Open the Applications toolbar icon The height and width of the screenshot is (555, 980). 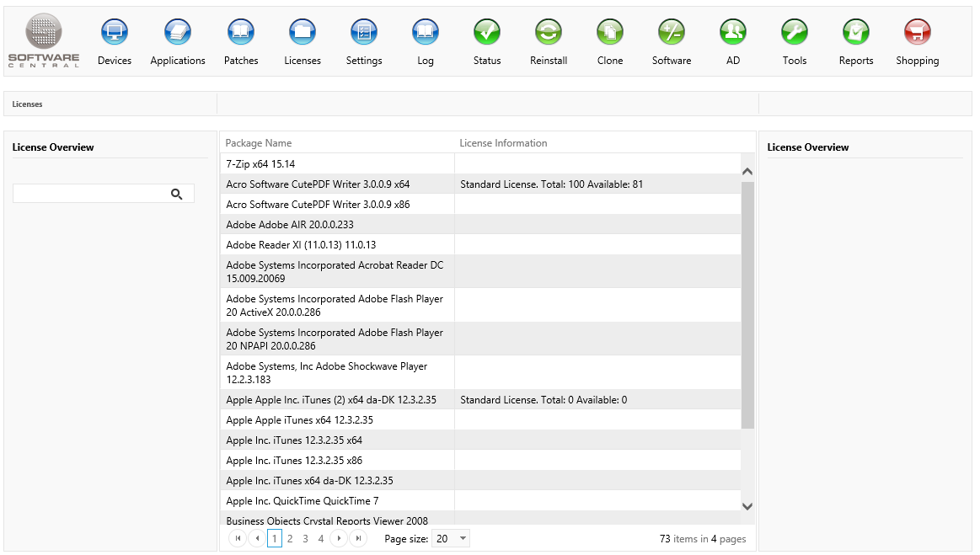(x=178, y=33)
